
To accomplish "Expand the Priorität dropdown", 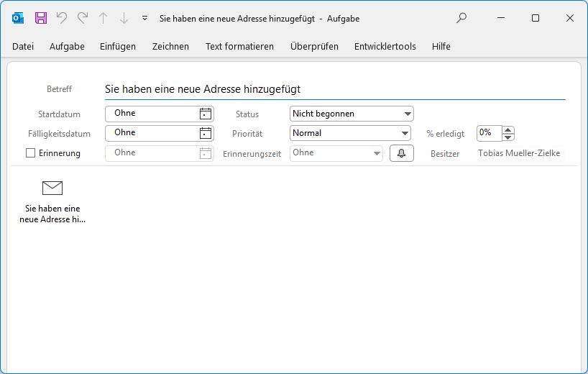I will tap(405, 133).
